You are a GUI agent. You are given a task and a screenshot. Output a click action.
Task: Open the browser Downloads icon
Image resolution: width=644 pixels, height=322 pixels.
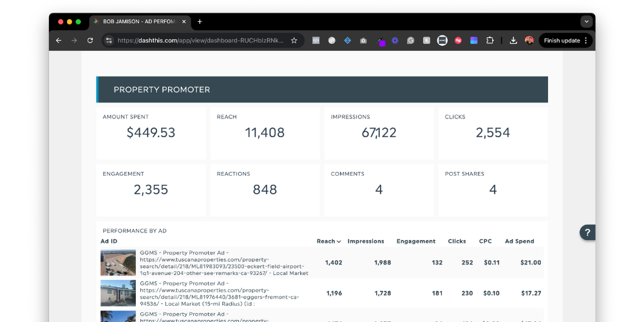tap(513, 41)
